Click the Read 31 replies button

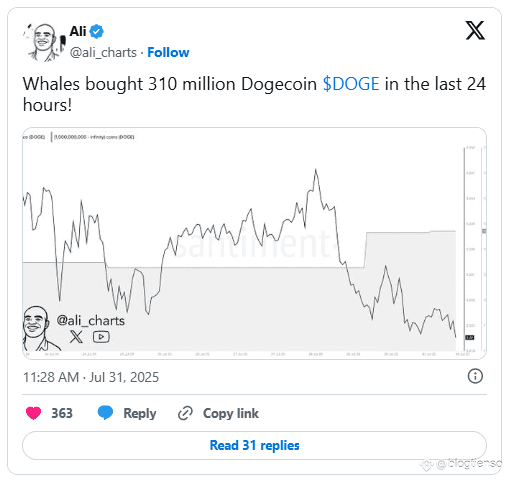(x=254, y=445)
